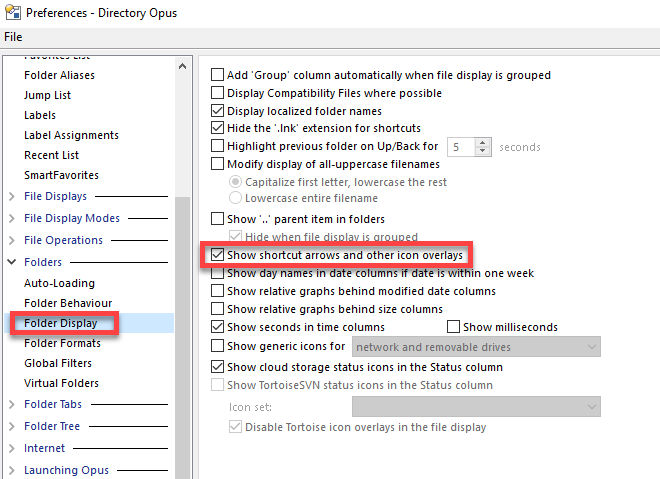Increase seconds with the spinner up arrow
660x479 pixels.
coord(482,143)
